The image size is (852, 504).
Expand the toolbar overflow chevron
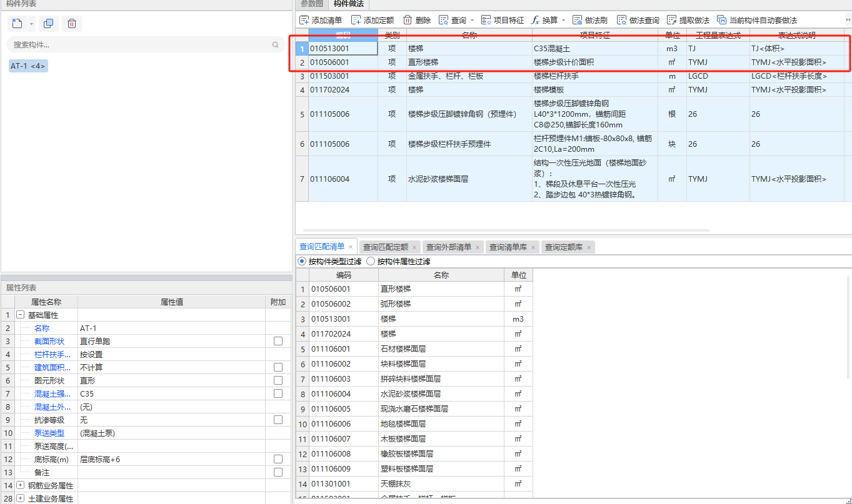(x=847, y=20)
